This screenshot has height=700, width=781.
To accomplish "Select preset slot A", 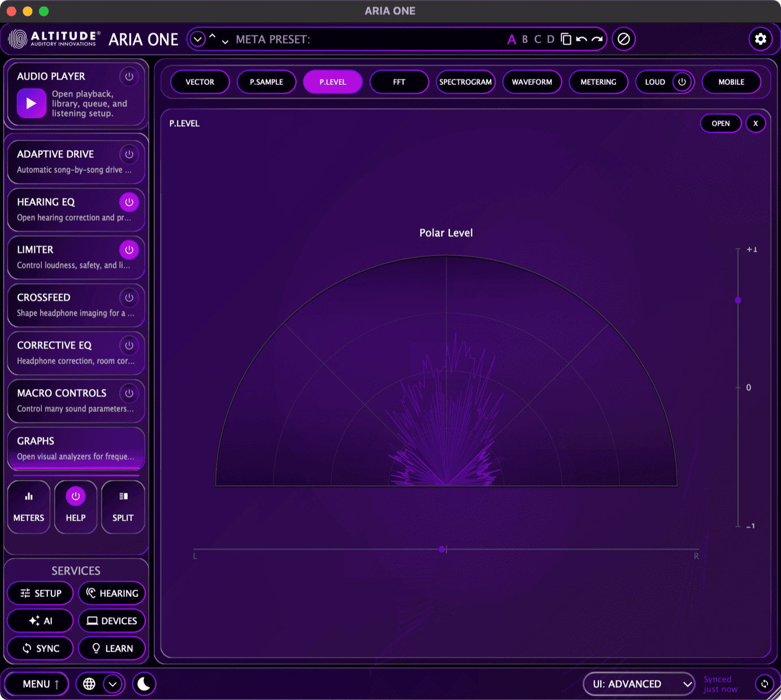I will pyautogui.click(x=511, y=39).
